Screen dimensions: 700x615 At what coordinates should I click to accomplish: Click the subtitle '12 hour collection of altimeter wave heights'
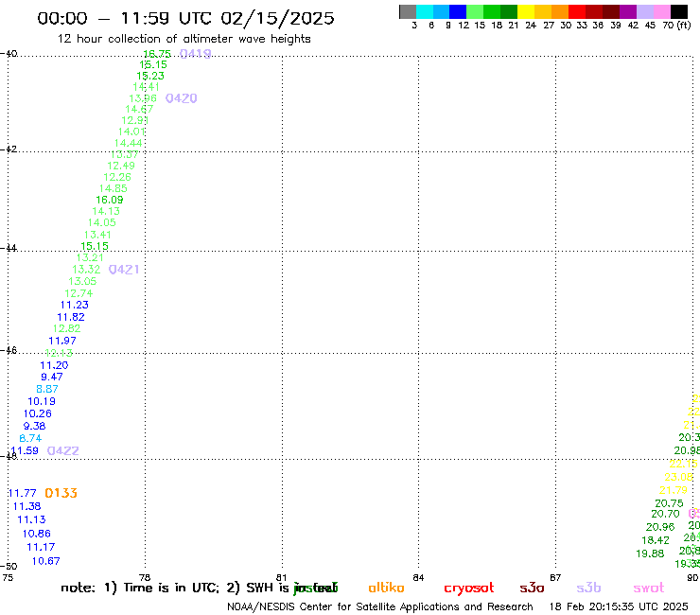click(x=184, y=39)
